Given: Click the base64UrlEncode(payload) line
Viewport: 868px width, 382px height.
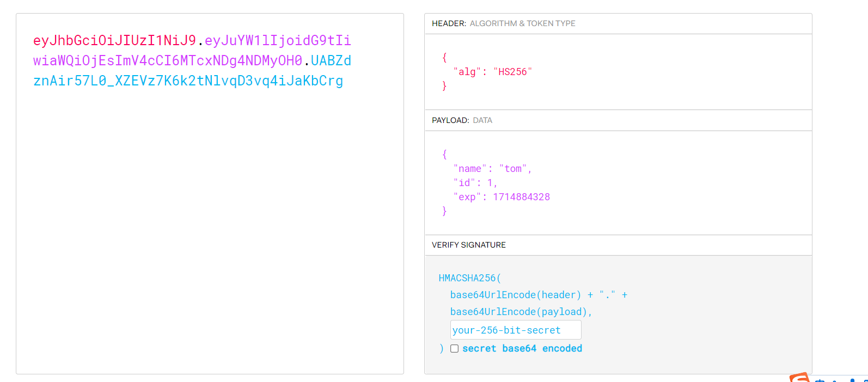Looking at the screenshot, I should (x=518, y=312).
